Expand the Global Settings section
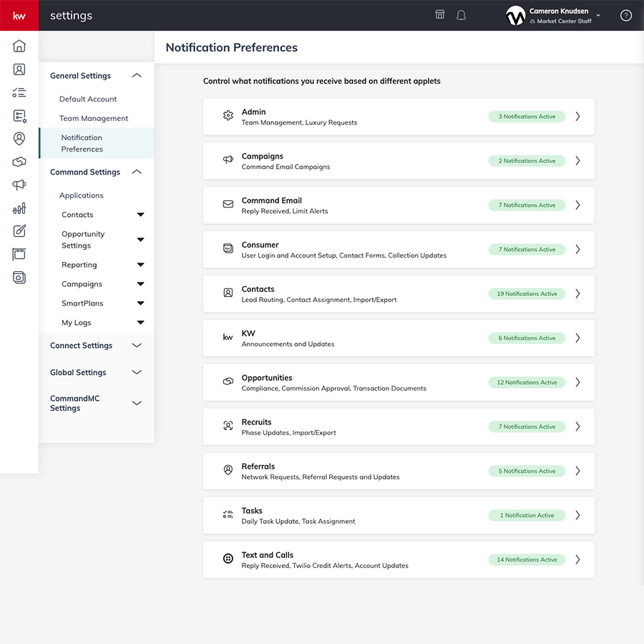The height and width of the screenshot is (644, 644). [x=137, y=372]
